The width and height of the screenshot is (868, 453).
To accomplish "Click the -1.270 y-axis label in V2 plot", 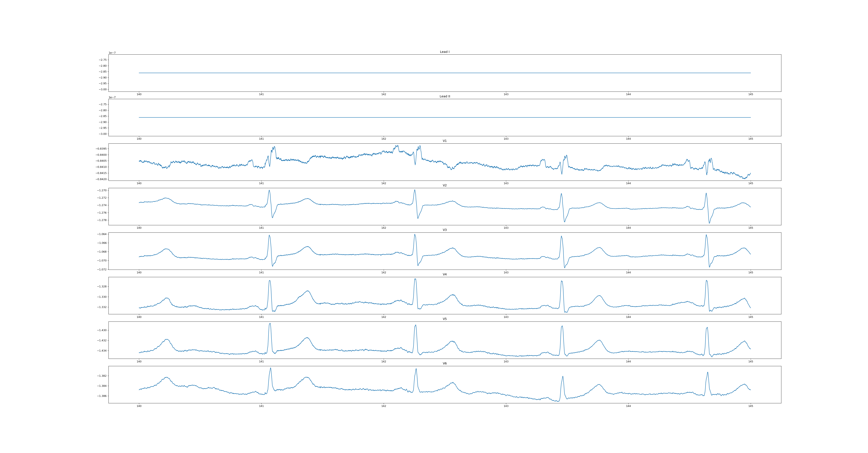I will (101, 190).
